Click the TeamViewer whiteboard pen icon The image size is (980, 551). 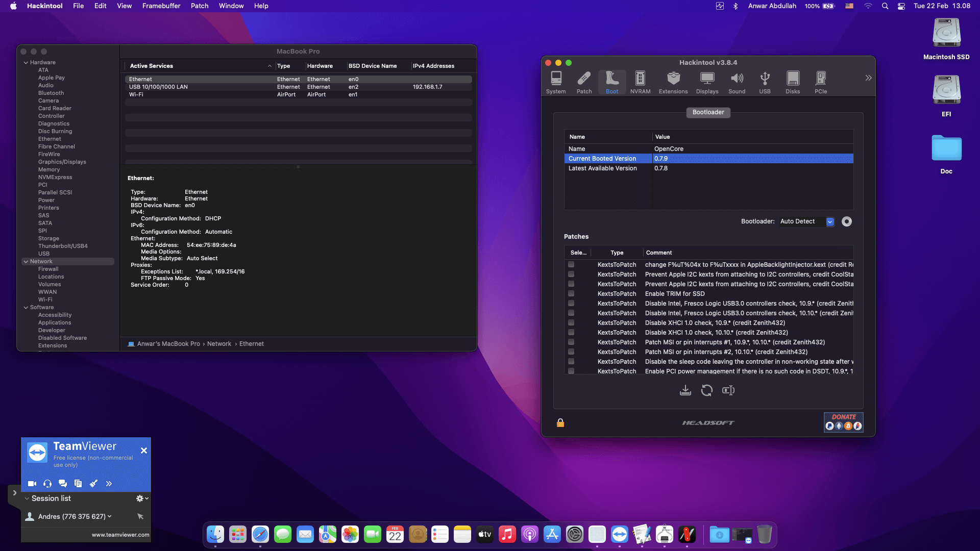click(93, 484)
